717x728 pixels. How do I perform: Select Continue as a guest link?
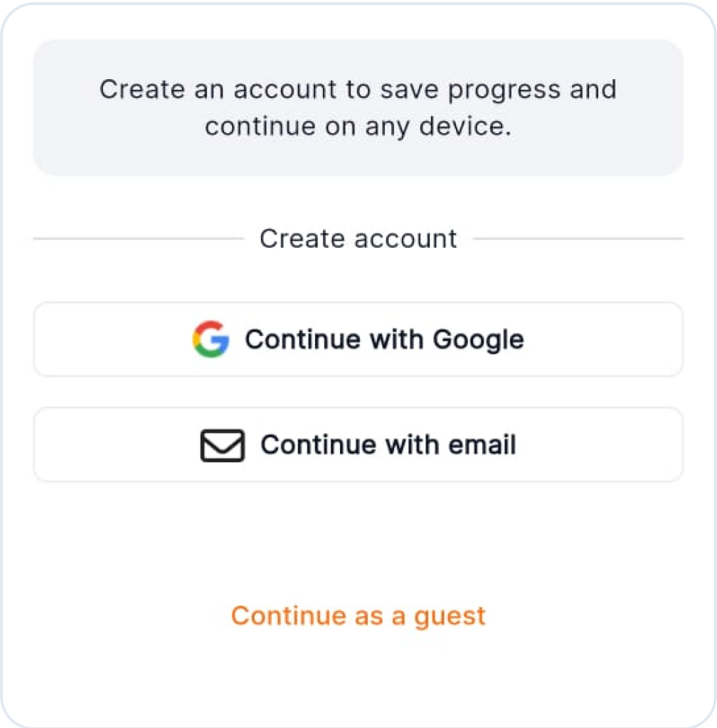(358, 616)
